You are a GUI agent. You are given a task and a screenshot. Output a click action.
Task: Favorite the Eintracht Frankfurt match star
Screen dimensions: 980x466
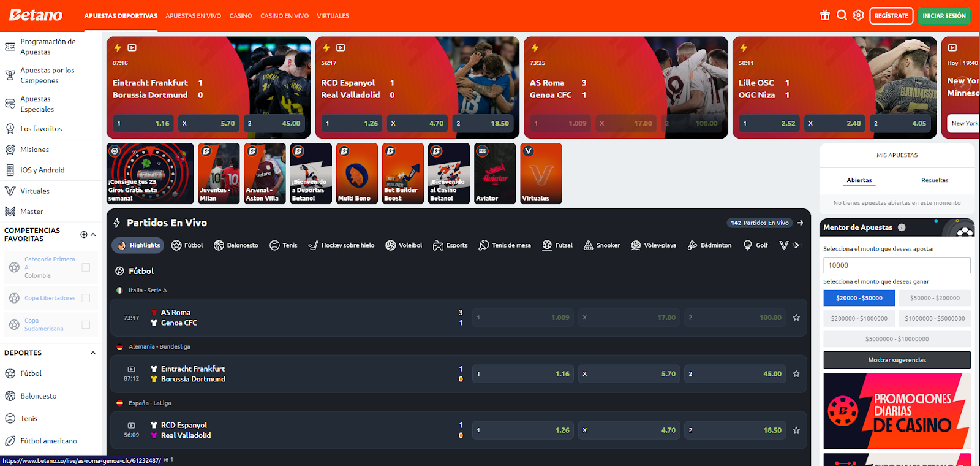(796, 374)
